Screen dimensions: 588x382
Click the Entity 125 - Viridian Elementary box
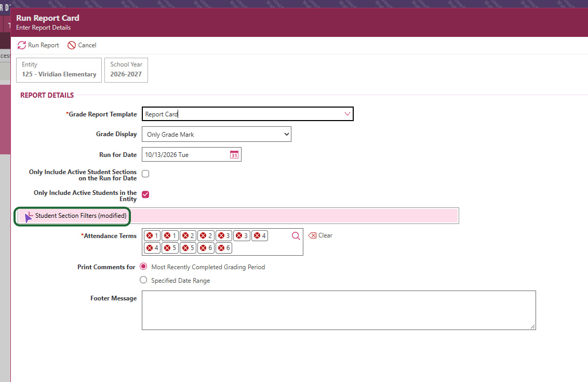pos(59,70)
